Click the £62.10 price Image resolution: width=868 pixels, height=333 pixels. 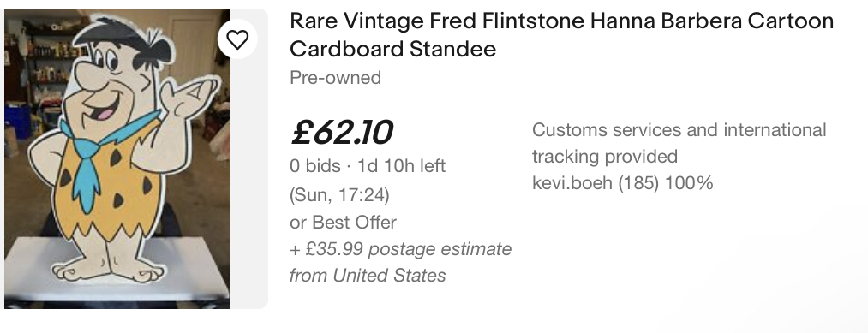(342, 133)
